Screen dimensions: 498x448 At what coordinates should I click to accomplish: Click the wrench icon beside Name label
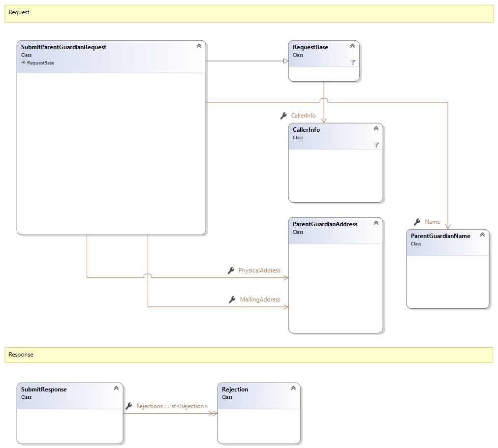click(417, 222)
